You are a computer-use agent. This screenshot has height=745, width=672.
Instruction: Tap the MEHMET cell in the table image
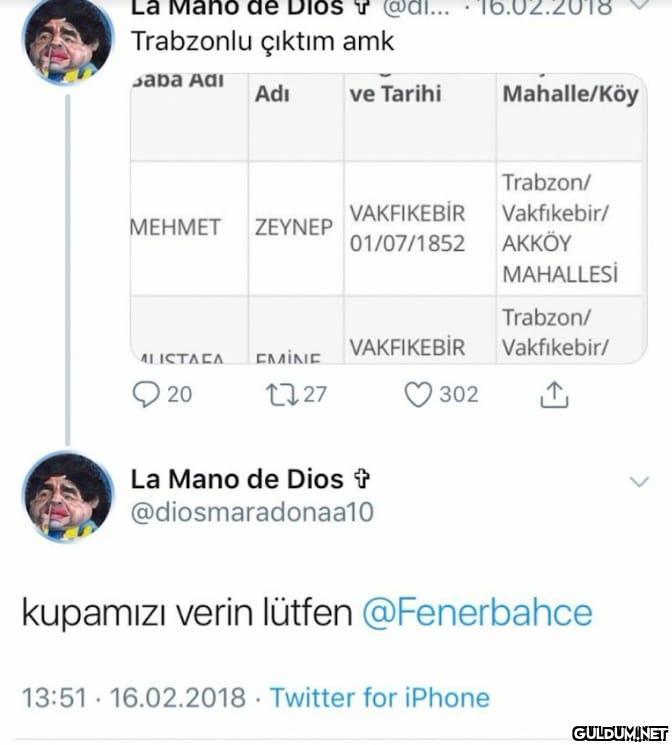[176, 228]
